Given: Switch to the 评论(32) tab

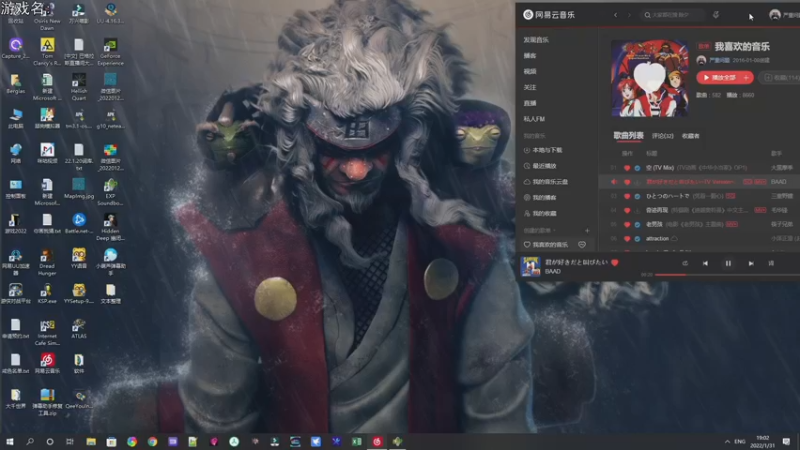Looking at the screenshot, I should coord(662,136).
